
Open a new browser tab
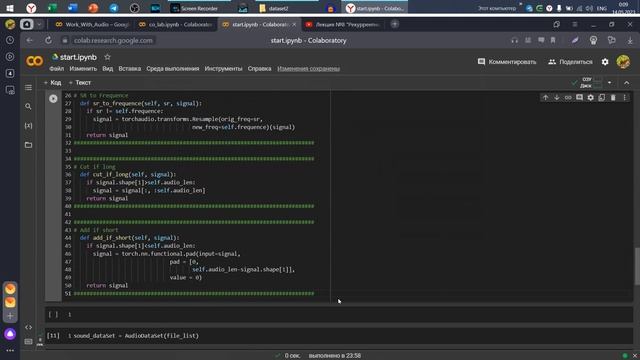click(x=394, y=24)
